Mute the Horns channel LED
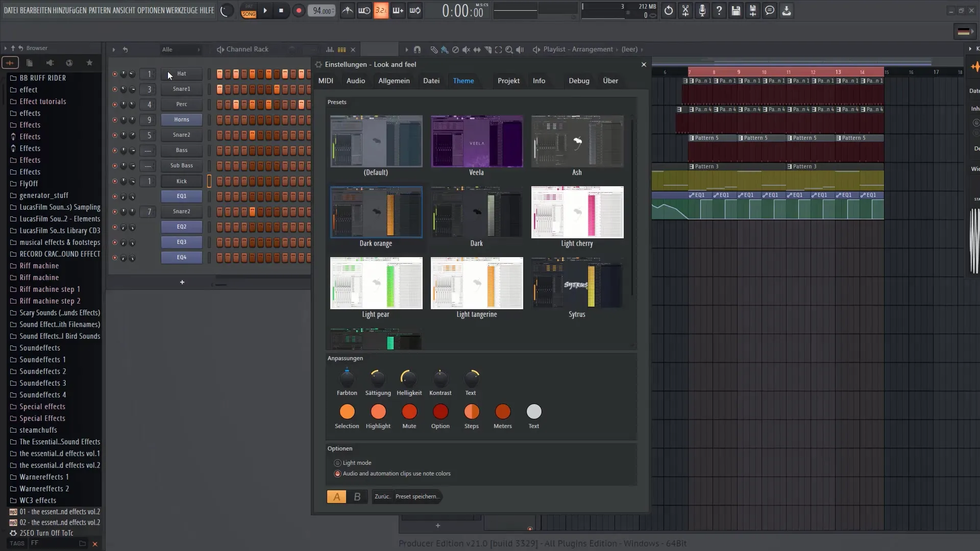This screenshot has height=551, width=980. (114, 120)
